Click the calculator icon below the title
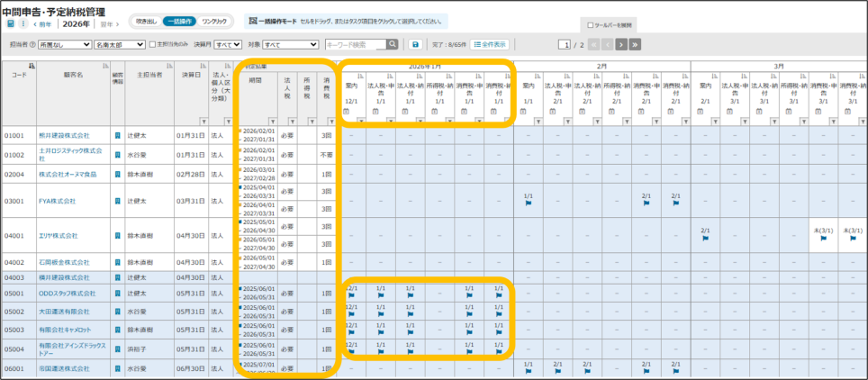Image resolution: width=868 pixels, height=380 pixels. tap(8, 24)
